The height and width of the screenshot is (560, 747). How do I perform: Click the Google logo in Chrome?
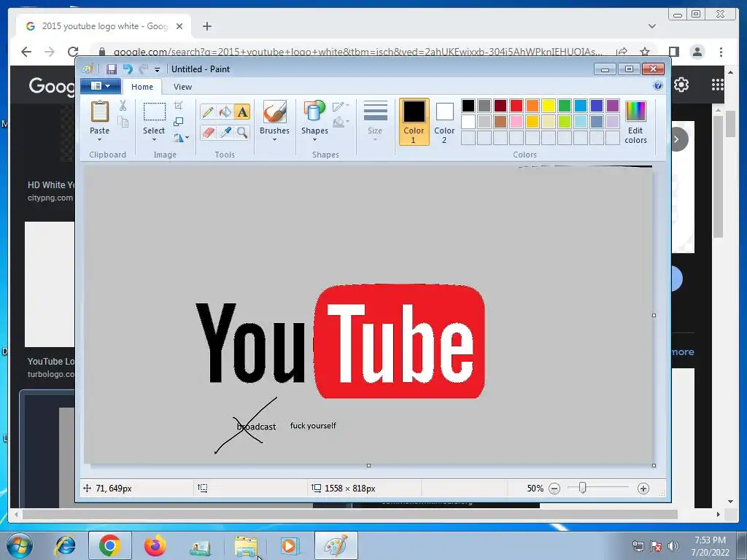[x=52, y=86]
